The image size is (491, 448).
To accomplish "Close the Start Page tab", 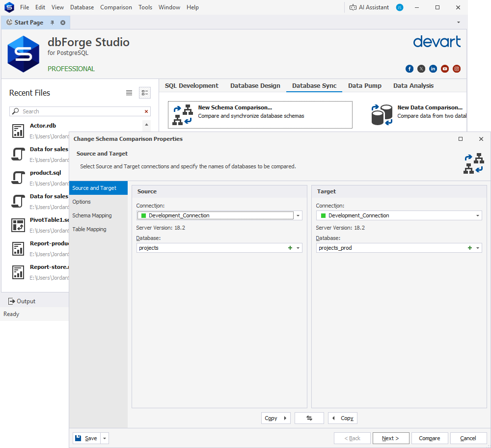I will (x=63, y=23).
